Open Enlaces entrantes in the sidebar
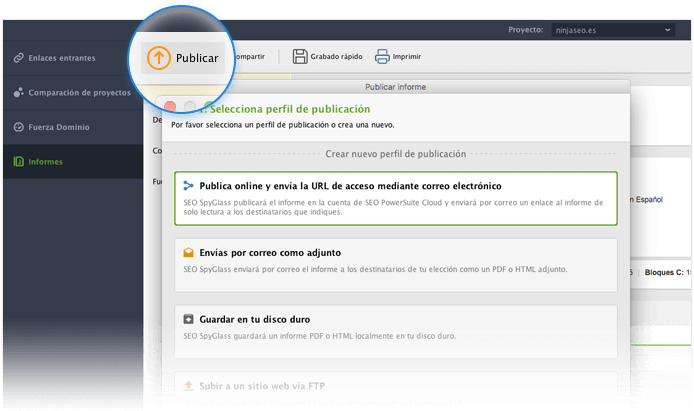The width and height of the screenshot is (694, 411). click(x=73, y=58)
